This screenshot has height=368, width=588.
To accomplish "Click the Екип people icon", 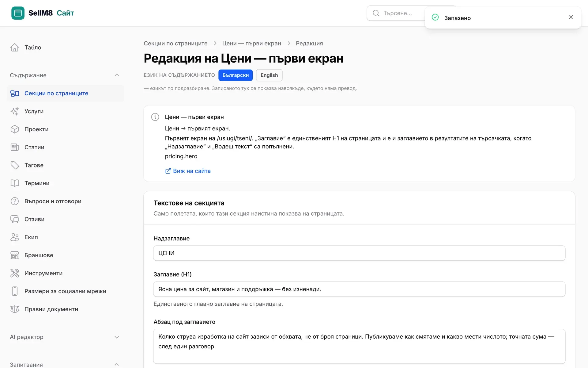I will 15,237.
